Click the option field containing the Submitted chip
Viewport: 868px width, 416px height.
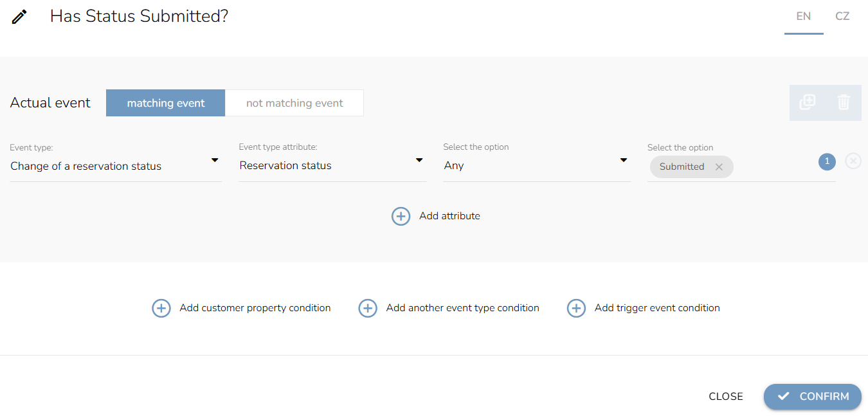tap(741, 167)
